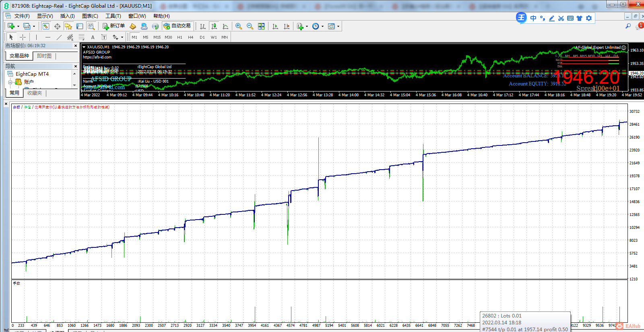
Task: Click the Zoom Out magnifier icon
Action: [250, 26]
